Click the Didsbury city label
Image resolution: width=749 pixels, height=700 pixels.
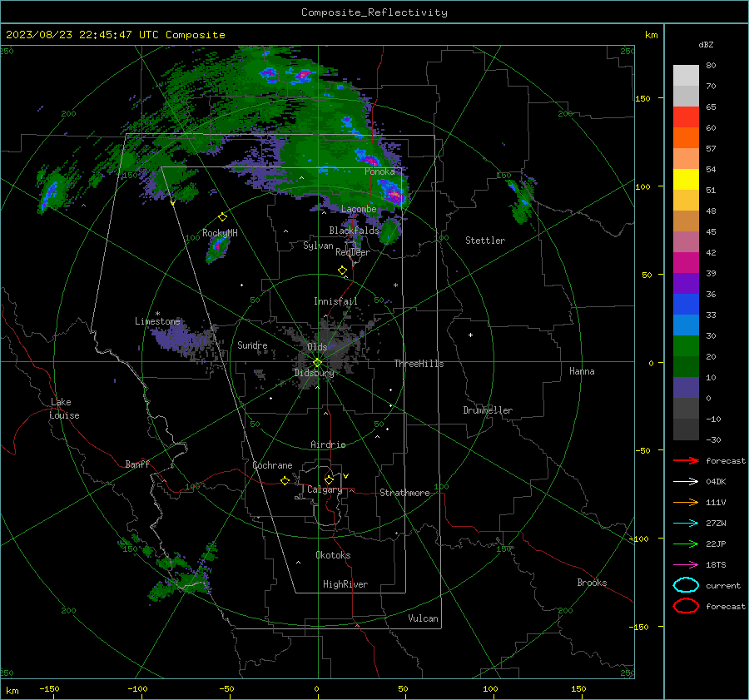click(314, 373)
